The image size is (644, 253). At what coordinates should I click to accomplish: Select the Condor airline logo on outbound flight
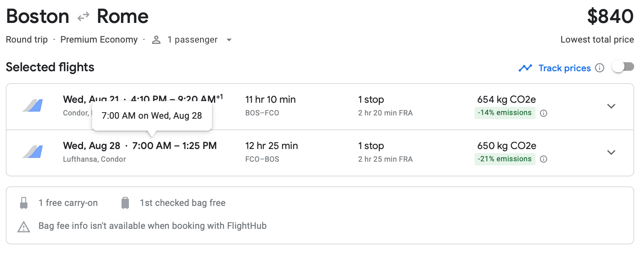click(32, 106)
